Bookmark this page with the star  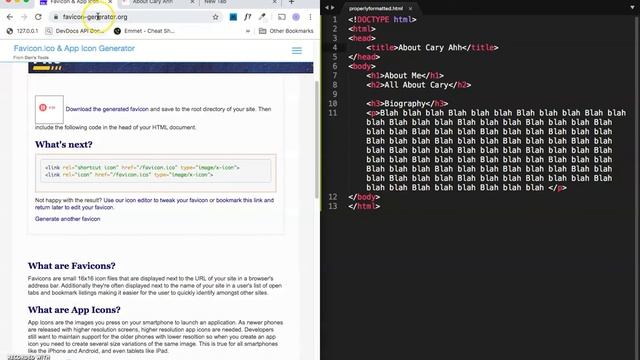(x=216, y=17)
